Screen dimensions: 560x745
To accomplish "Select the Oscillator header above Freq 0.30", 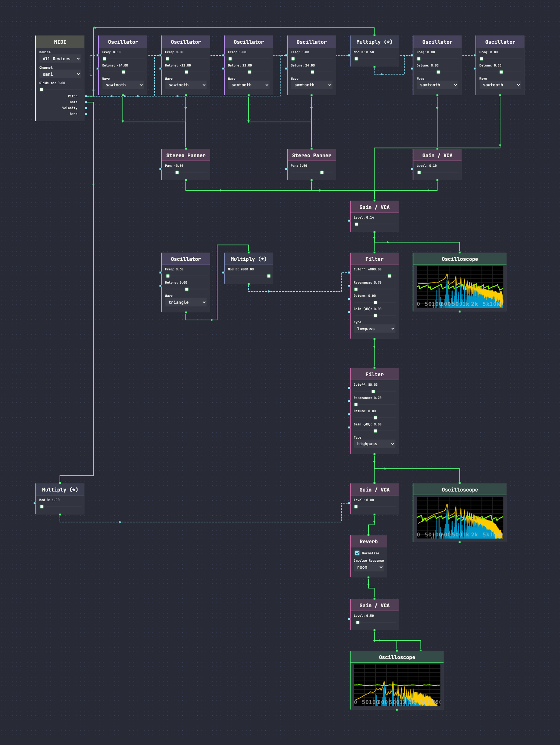I will pyautogui.click(x=186, y=259).
